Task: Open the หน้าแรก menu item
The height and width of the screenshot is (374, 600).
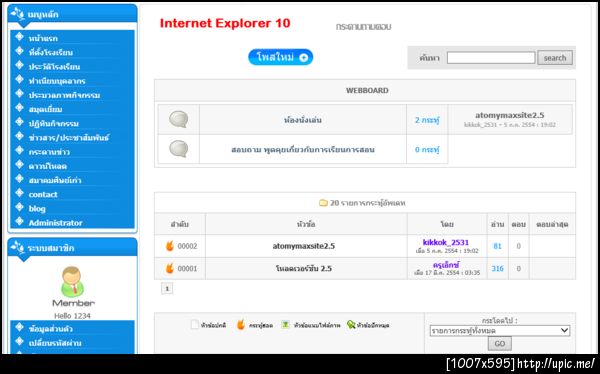Action: coord(43,38)
